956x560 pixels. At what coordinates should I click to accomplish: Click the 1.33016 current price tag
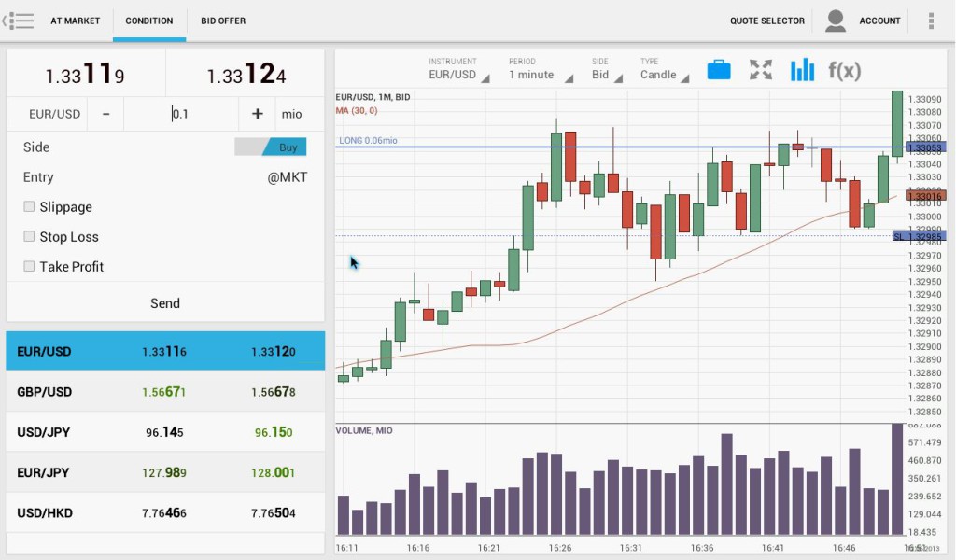[x=925, y=196]
